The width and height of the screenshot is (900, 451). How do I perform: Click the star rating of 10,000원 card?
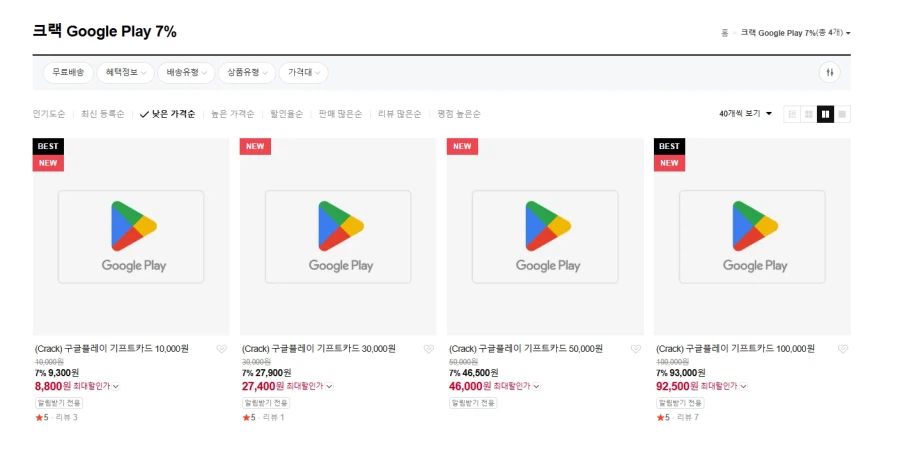point(42,417)
